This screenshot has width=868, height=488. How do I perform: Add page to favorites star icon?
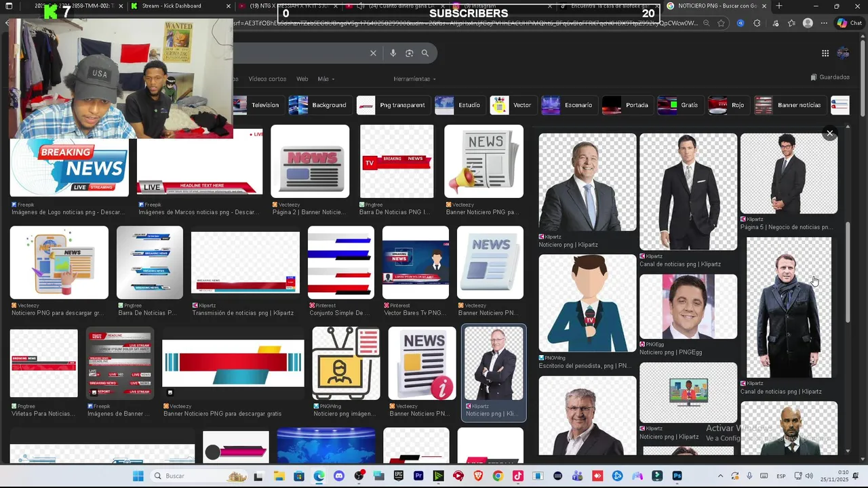(x=721, y=23)
